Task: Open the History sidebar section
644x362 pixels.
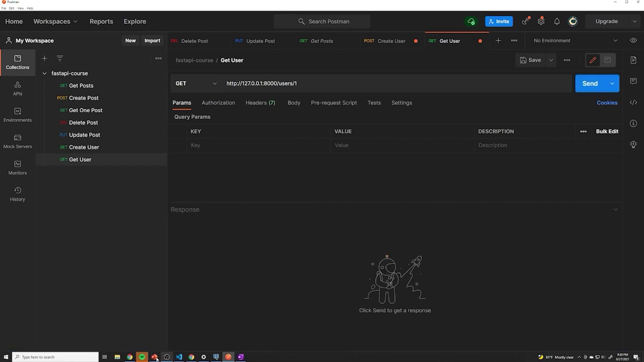Action: point(17,194)
